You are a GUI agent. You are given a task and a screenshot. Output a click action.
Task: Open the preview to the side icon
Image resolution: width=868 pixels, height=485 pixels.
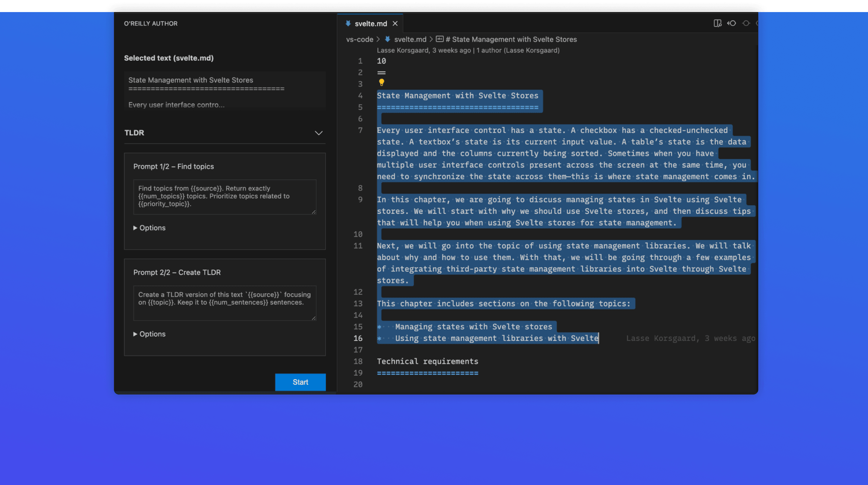point(717,23)
